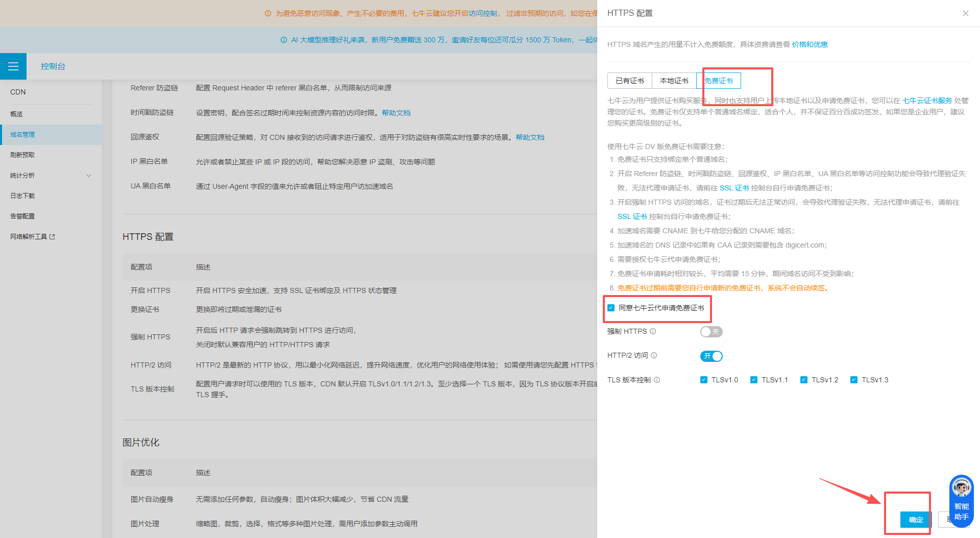Click the info icon in blue AI banner
Screen dimensions: 980x538
(x=284, y=40)
